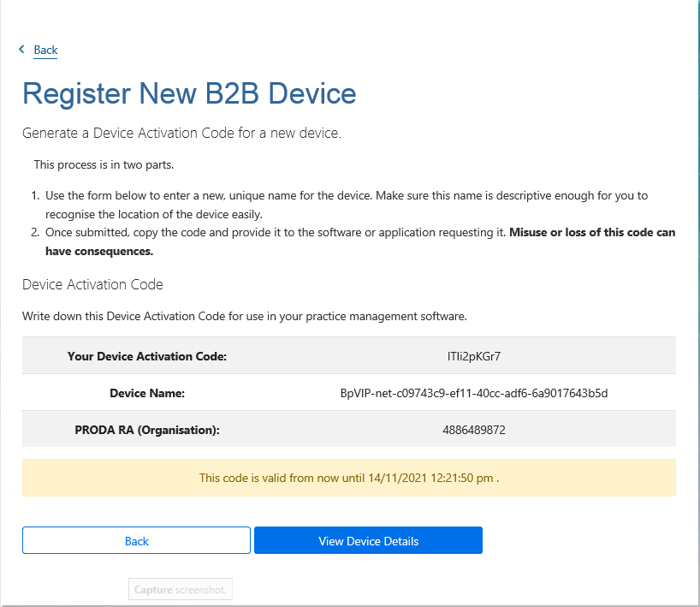The width and height of the screenshot is (700, 607).
Task: Open View Device Details
Action: [x=368, y=540]
